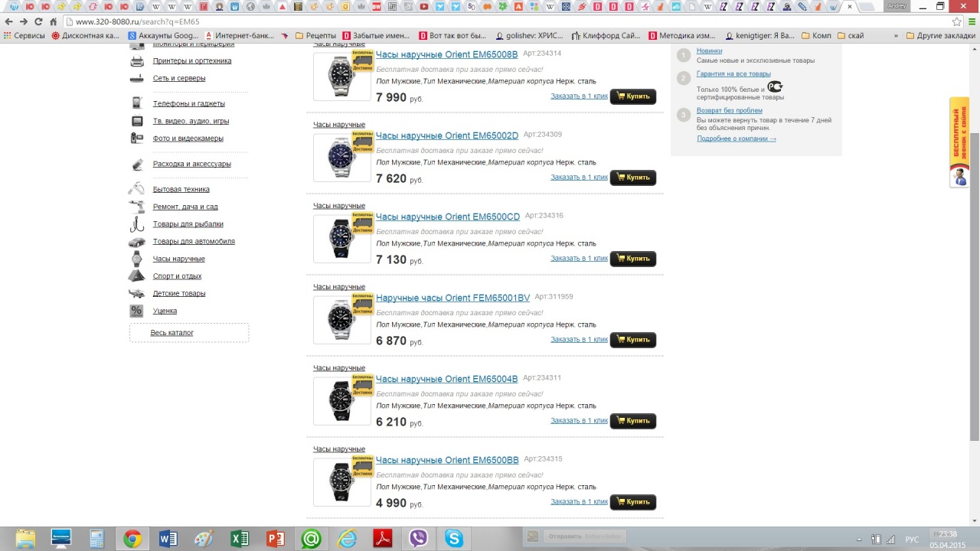Click the Orient EM6500CD watch thumbnail
Image resolution: width=980 pixels, height=551 pixels.
tap(340, 238)
